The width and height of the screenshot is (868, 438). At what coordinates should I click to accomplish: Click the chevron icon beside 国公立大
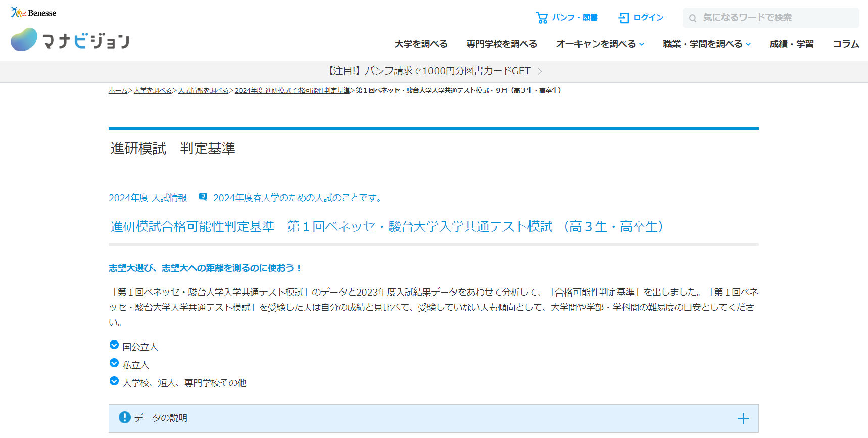tap(114, 345)
